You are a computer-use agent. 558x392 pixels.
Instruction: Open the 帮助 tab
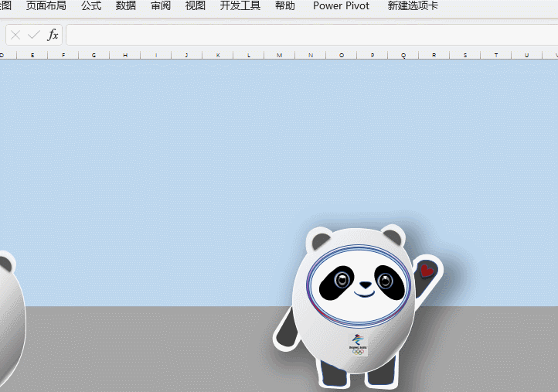(284, 6)
